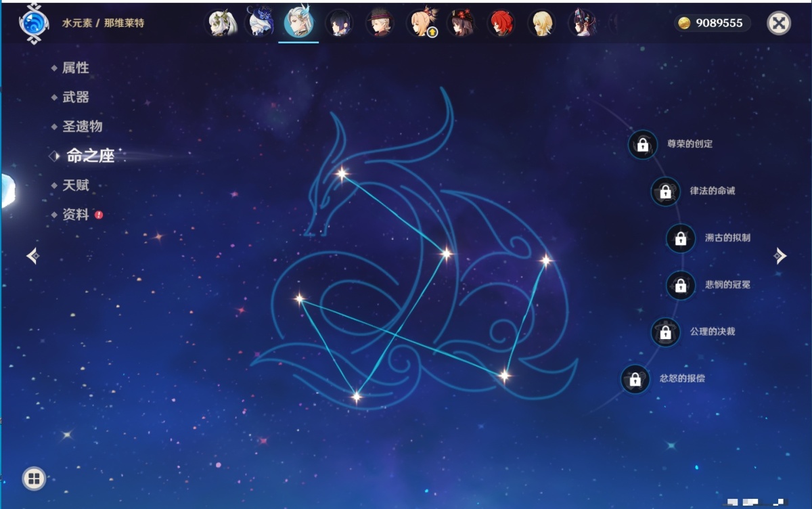Open the grid menu button at bottom left
This screenshot has height=509, width=812.
click(x=34, y=479)
